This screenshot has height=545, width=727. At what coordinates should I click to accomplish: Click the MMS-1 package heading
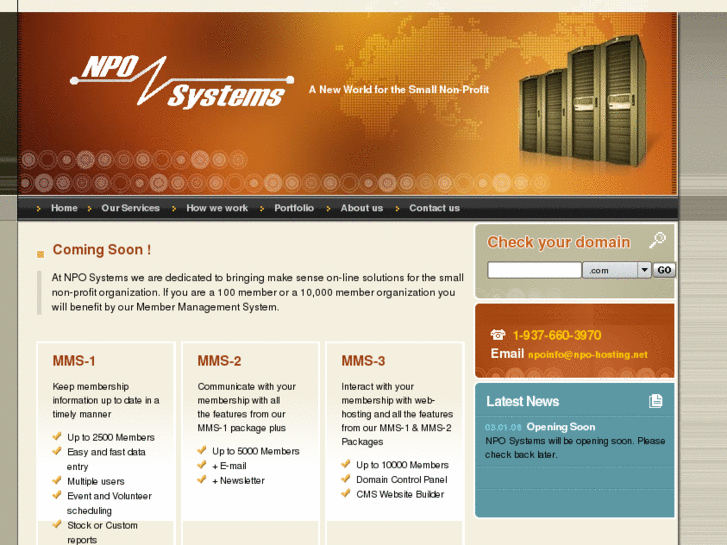74,361
